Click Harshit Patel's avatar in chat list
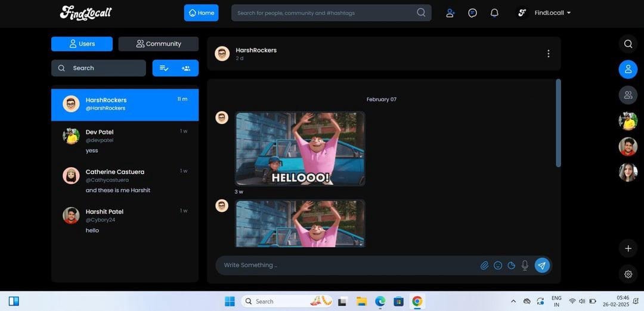The width and height of the screenshot is (644, 311). coord(71,215)
